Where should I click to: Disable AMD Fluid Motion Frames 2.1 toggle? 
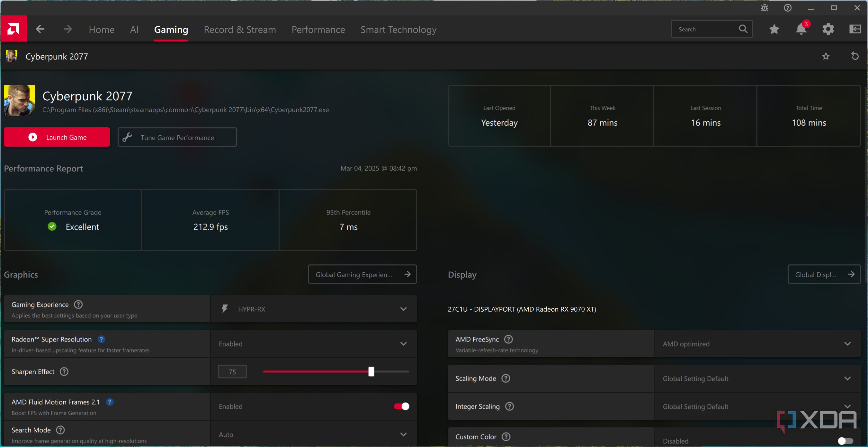coord(401,406)
